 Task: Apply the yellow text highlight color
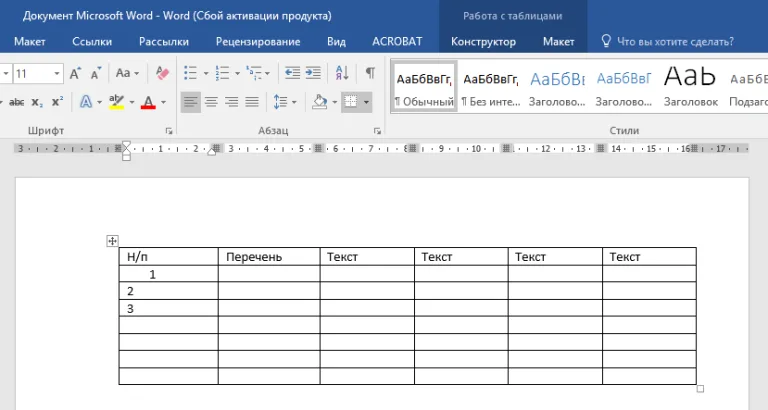pyautogui.click(x=117, y=102)
